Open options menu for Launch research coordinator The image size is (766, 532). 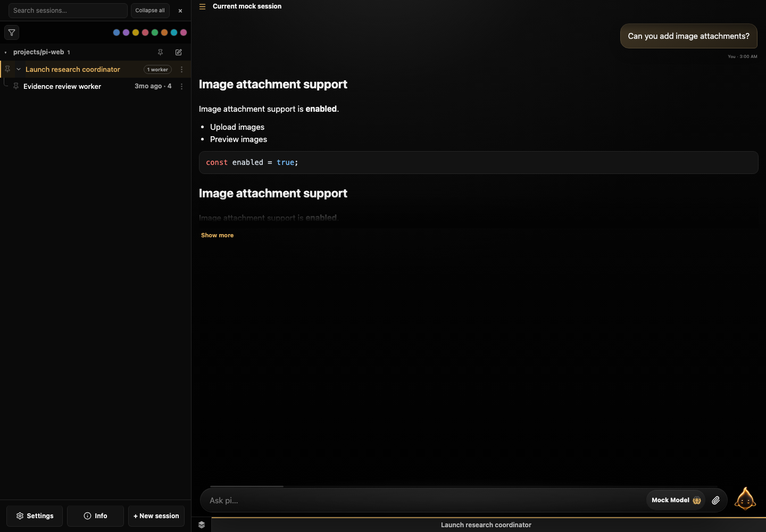point(181,70)
